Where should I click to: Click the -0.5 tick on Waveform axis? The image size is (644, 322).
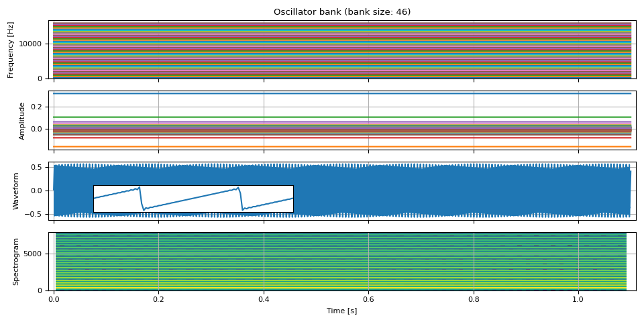click(x=38, y=215)
